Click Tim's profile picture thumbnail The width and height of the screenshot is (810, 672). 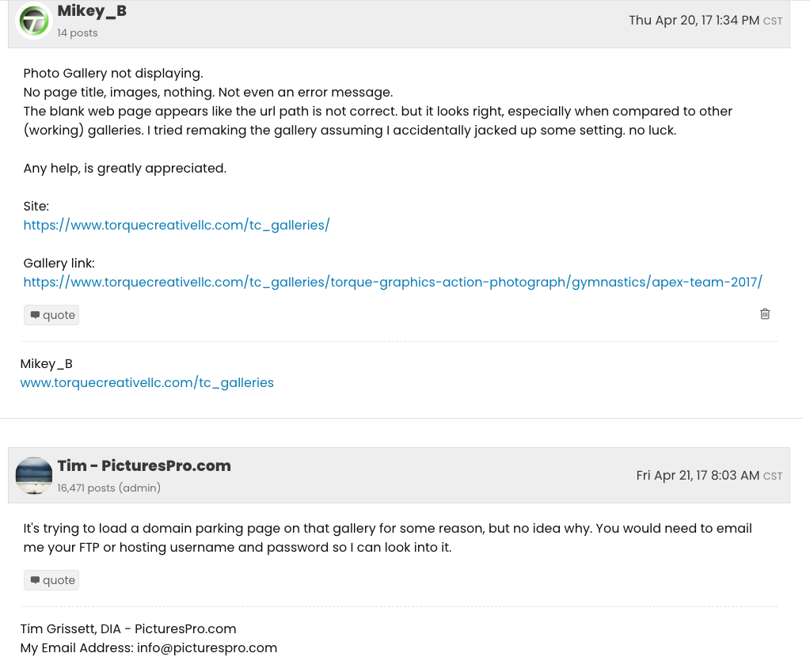(34, 476)
